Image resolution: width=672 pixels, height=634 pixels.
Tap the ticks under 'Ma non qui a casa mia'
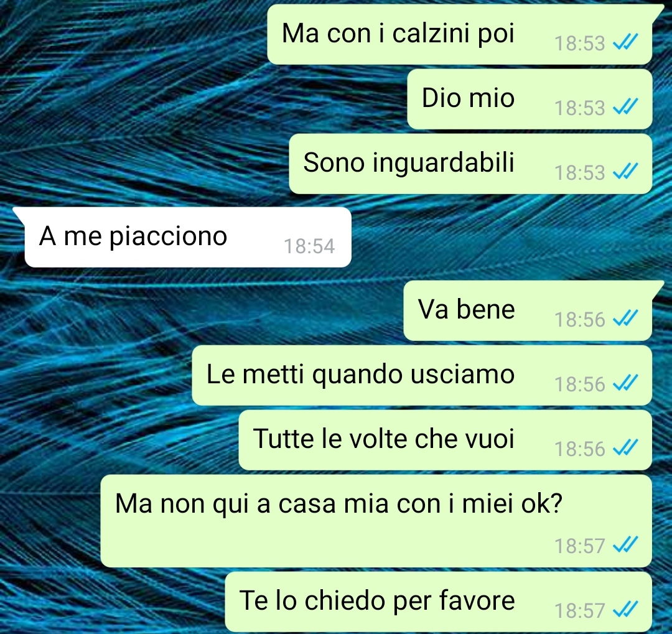[x=626, y=545]
